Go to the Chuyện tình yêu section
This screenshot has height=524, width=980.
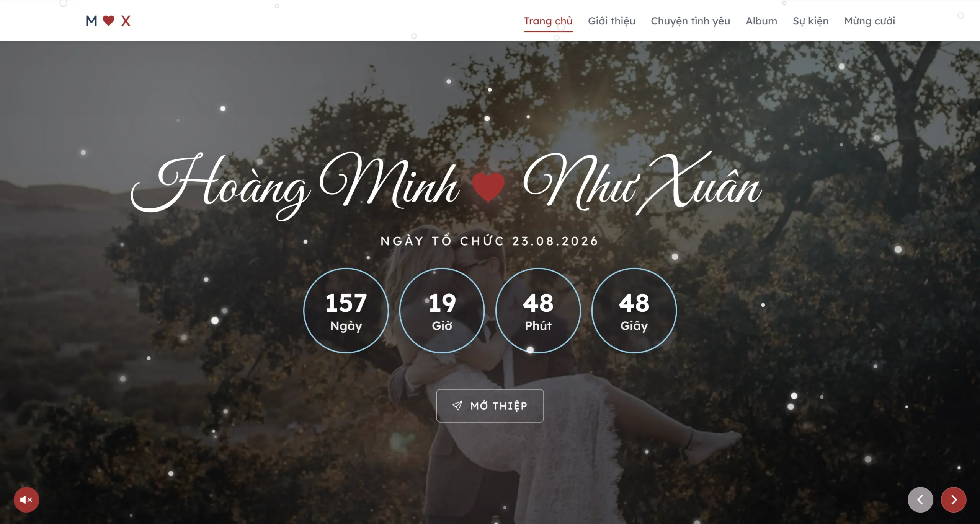(691, 21)
